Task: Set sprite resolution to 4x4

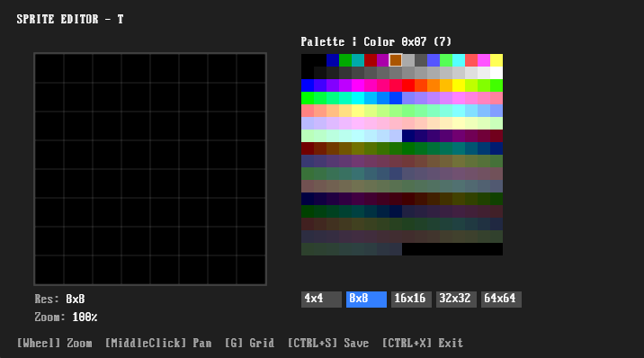Action: point(321,300)
